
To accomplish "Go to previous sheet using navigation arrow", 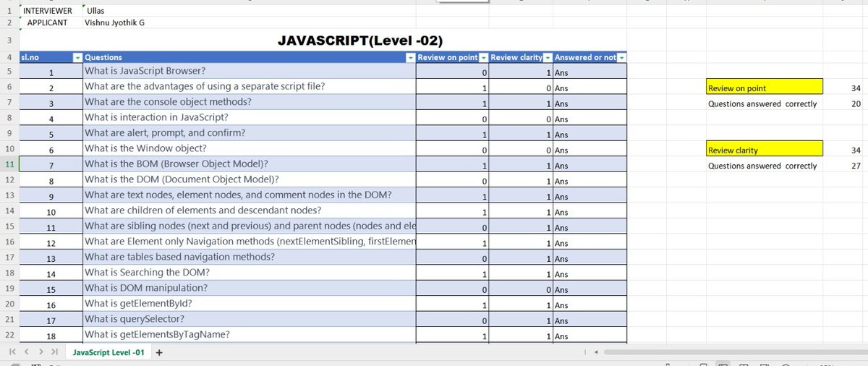I will pyautogui.click(x=26, y=352).
